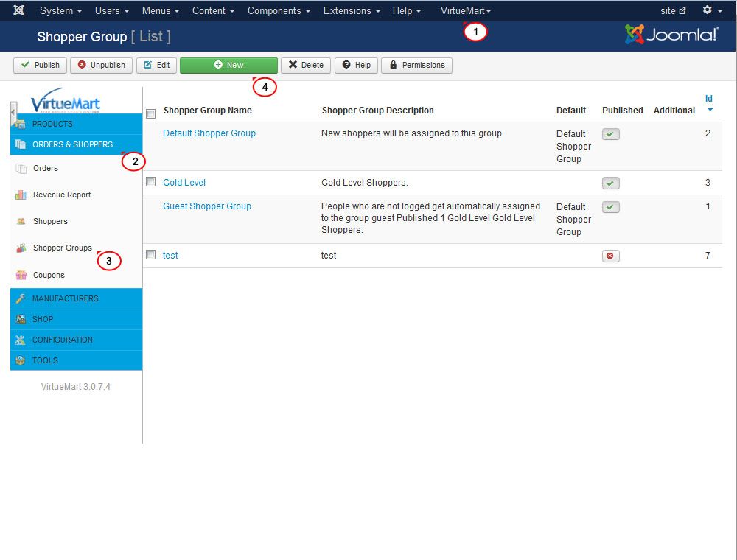Click the Manufacturers wrench icon

[x=20, y=298]
